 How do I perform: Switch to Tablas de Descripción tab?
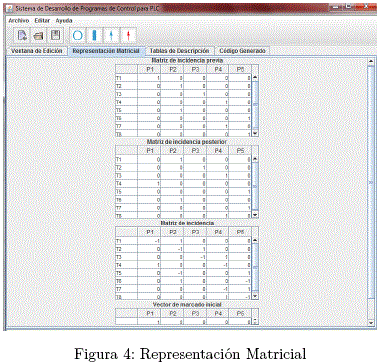click(x=179, y=51)
